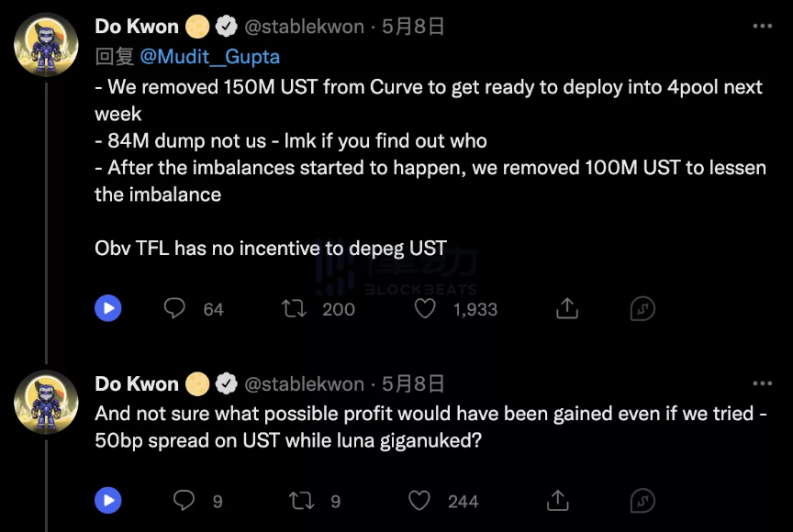The height and width of the screenshot is (532, 793).
Task: Reply to the tweet about 50bp spread
Action: pos(184,500)
